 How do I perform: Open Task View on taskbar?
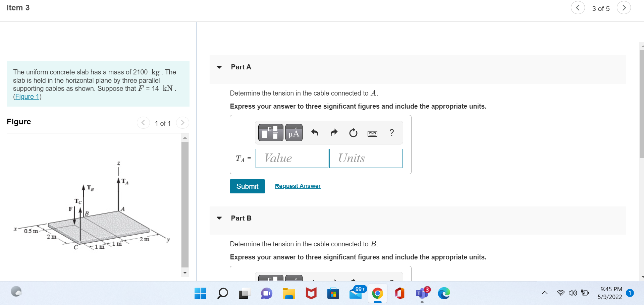pos(244,294)
